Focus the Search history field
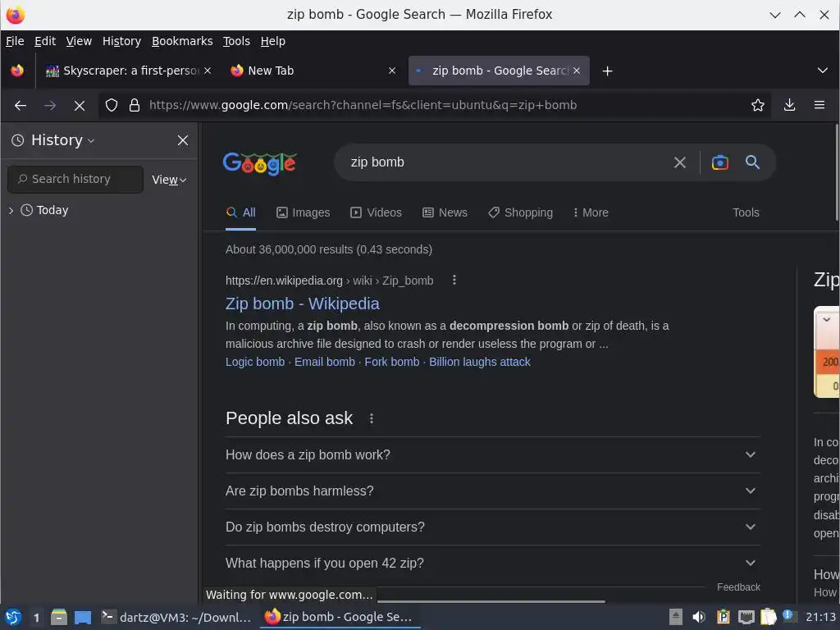840x630 pixels. [x=75, y=179]
